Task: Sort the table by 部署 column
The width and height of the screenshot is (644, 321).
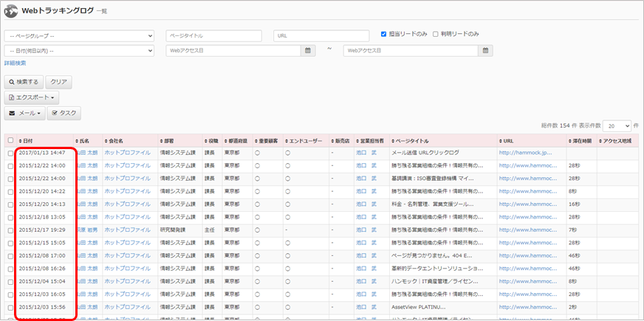Action: coord(166,141)
